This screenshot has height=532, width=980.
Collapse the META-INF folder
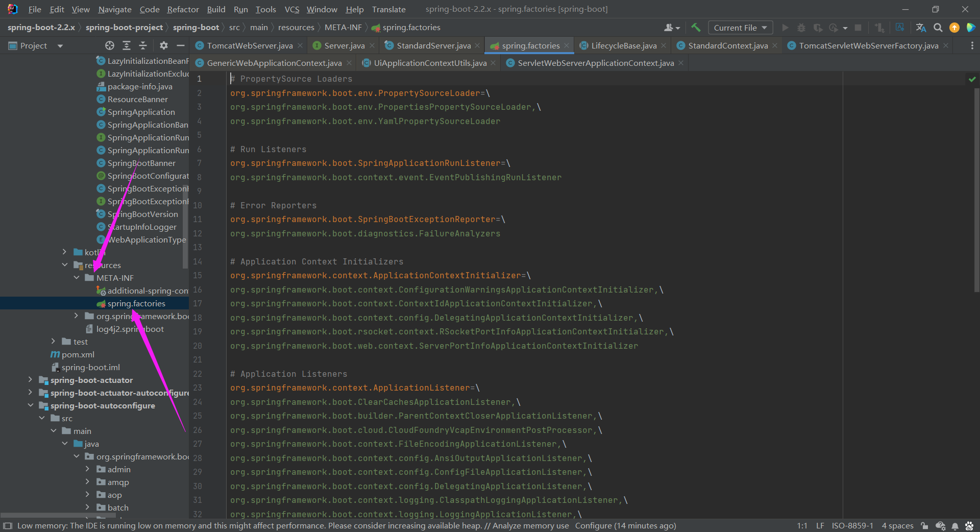pyautogui.click(x=76, y=278)
